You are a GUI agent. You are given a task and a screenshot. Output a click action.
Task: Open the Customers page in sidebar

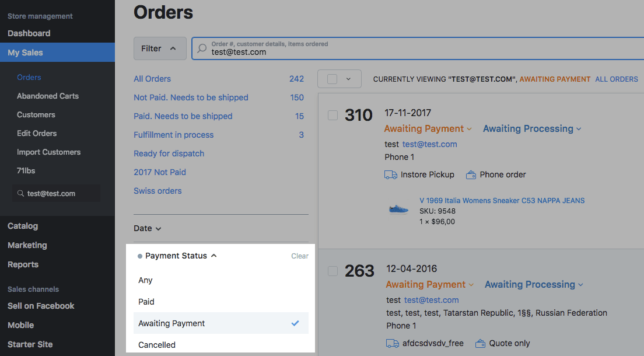tap(36, 114)
